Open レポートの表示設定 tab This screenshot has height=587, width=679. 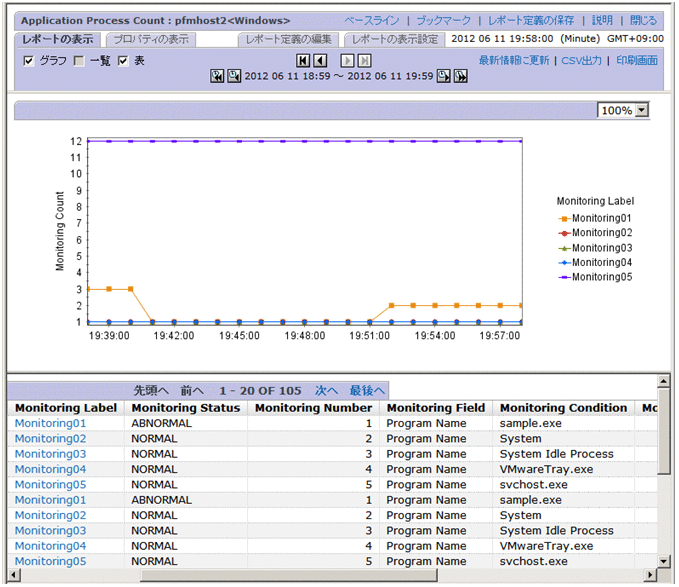[395, 40]
